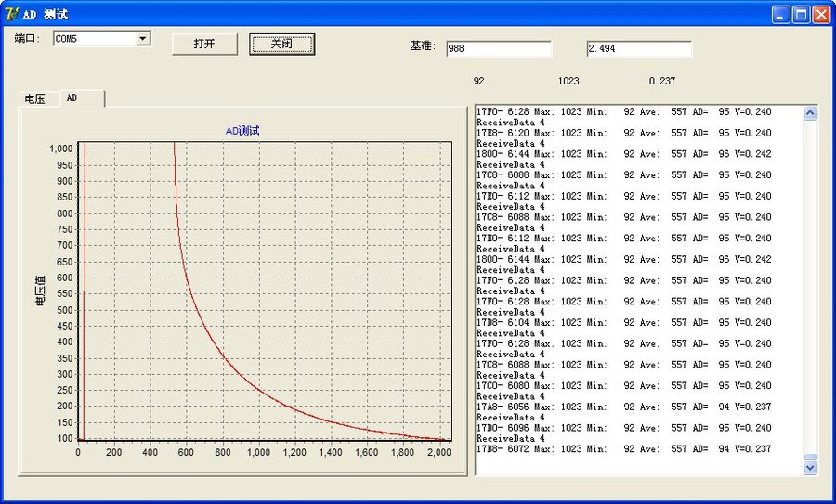Click the log scrollbar up arrow
The width and height of the screenshot is (836, 504).
(810, 113)
